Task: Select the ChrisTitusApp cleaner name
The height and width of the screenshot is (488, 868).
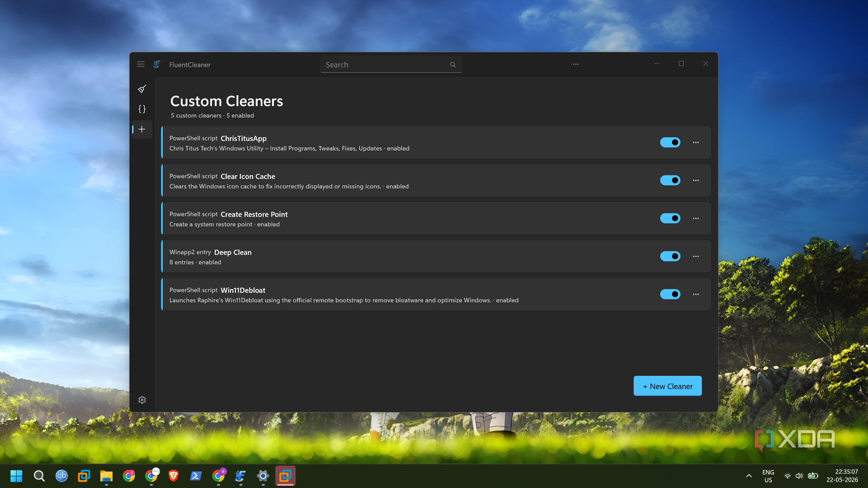Action: (244, 138)
